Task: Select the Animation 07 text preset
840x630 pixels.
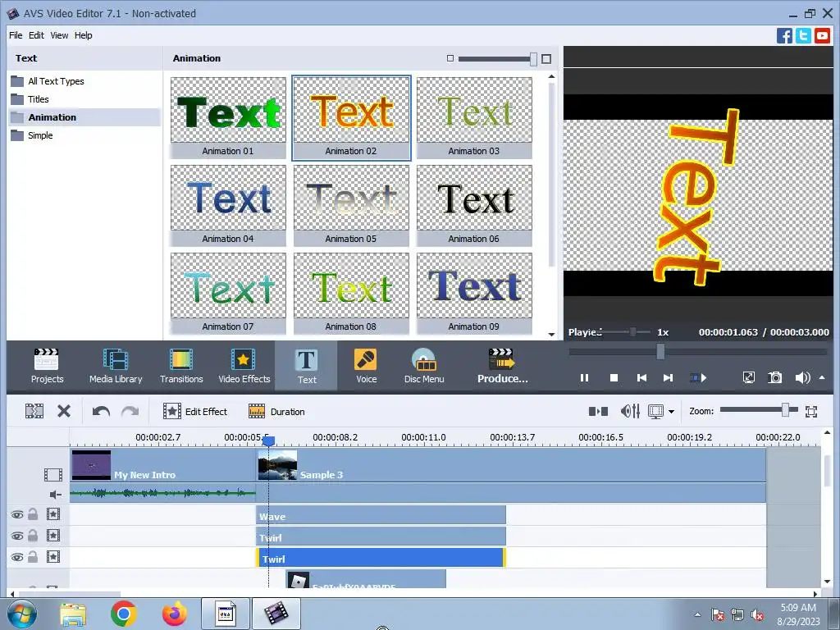Action: tap(228, 294)
